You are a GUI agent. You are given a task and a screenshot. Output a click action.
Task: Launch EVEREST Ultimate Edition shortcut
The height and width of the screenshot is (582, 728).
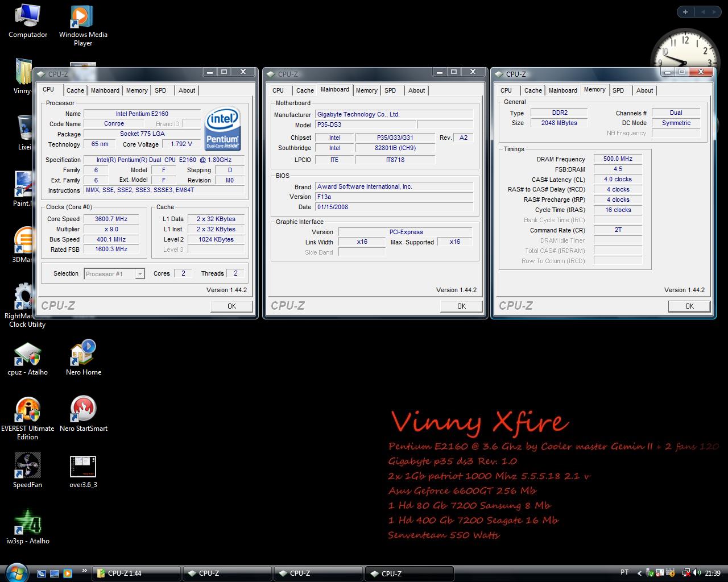click(x=28, y=418)
